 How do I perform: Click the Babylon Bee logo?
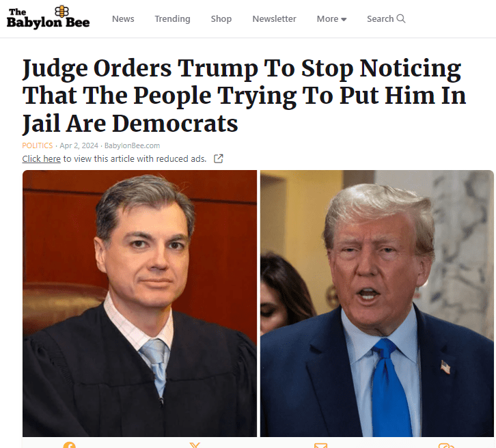[48, 17]
